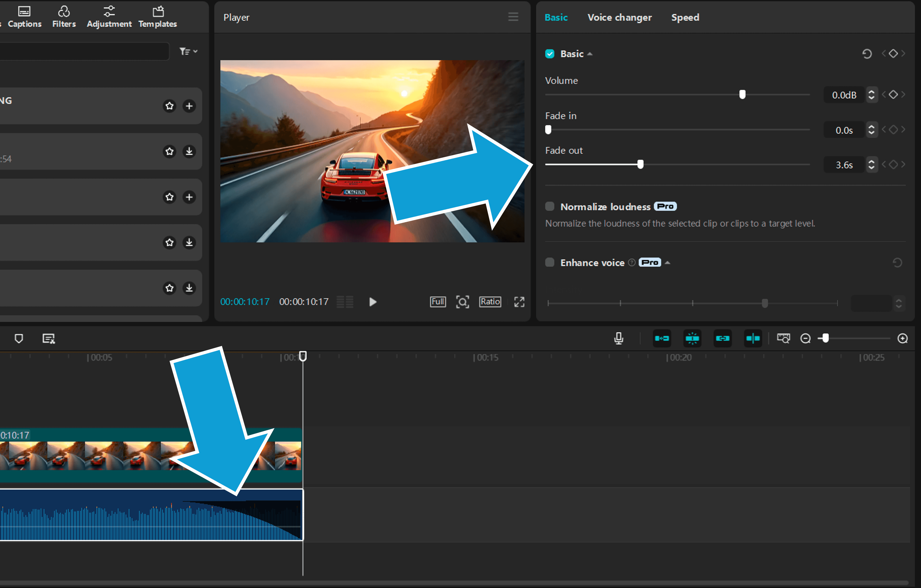This screenshot has height=588, width=921.
Task: Enable Enhance voice
Action: [x=550, y=262]
